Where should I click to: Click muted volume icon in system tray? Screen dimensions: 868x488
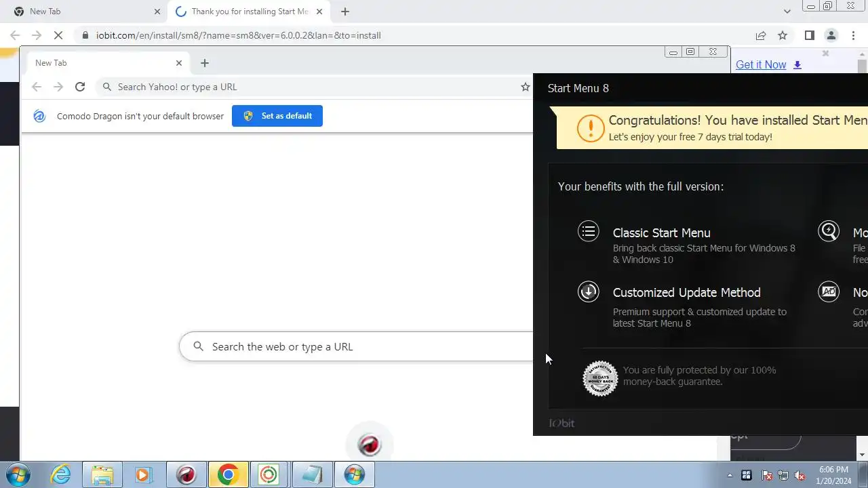(x=800, y=476)
